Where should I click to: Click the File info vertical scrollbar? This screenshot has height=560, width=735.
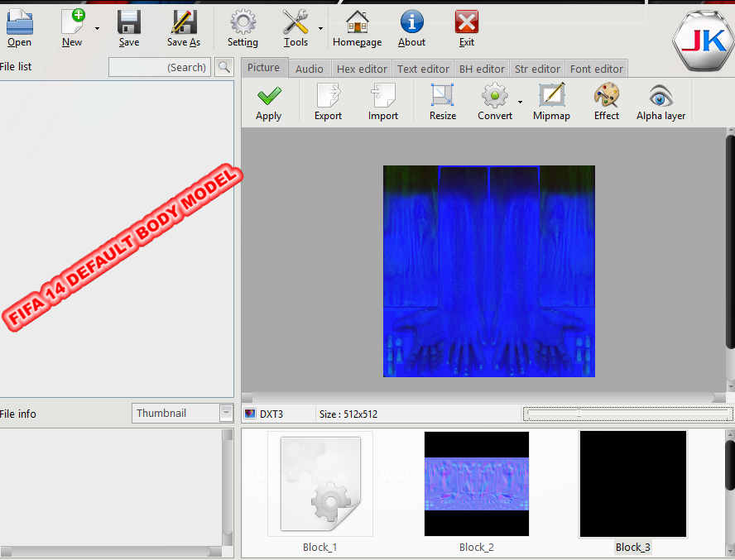click(228, 487)
